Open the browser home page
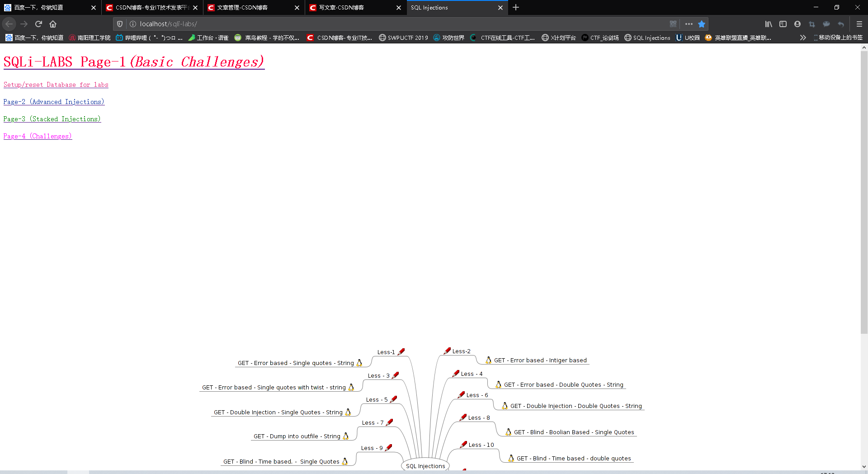 pos(53,24)
